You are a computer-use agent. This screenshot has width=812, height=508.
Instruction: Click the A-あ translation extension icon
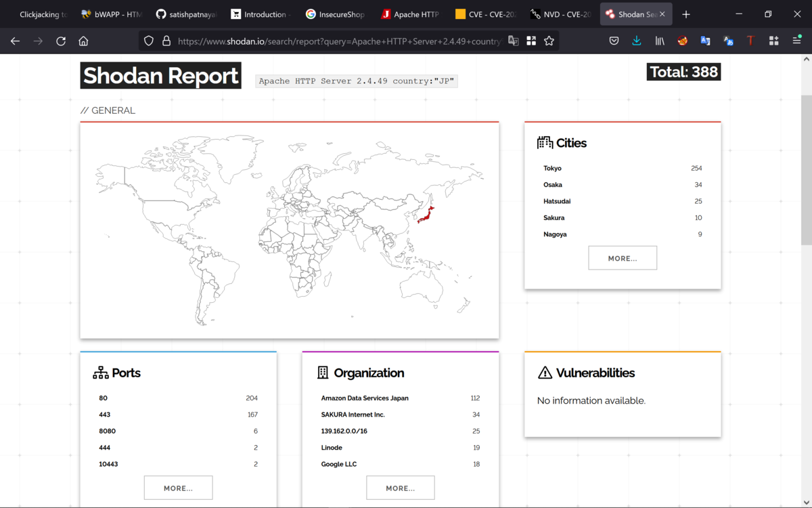click(x=728, y=41)
